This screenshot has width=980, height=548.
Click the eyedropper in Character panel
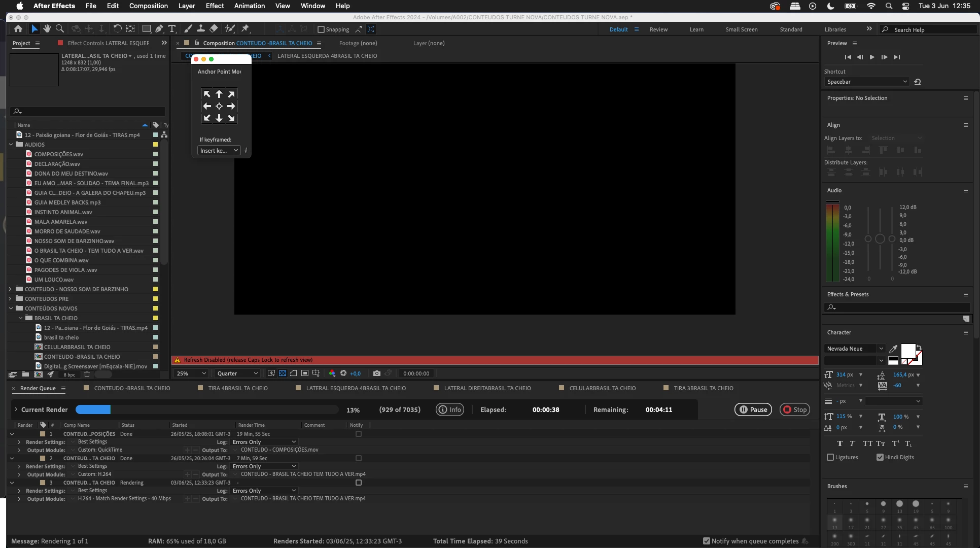[893, 349]
